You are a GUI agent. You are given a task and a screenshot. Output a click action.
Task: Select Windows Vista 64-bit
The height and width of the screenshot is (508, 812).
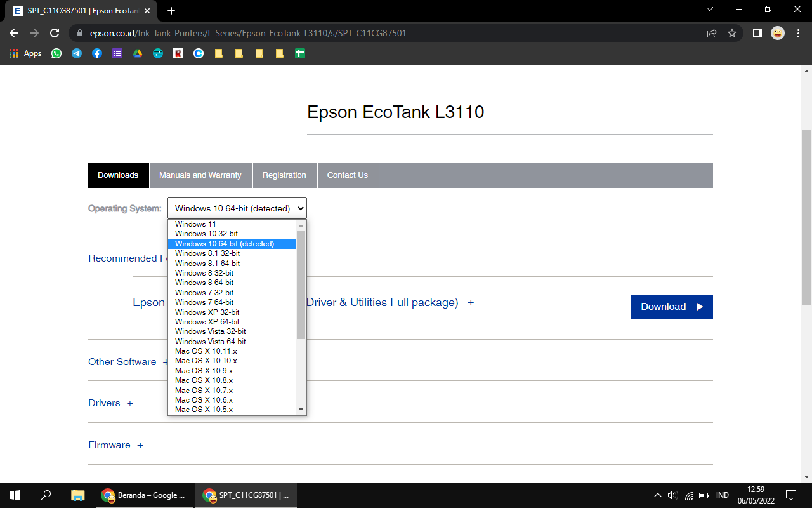[232, 342]
